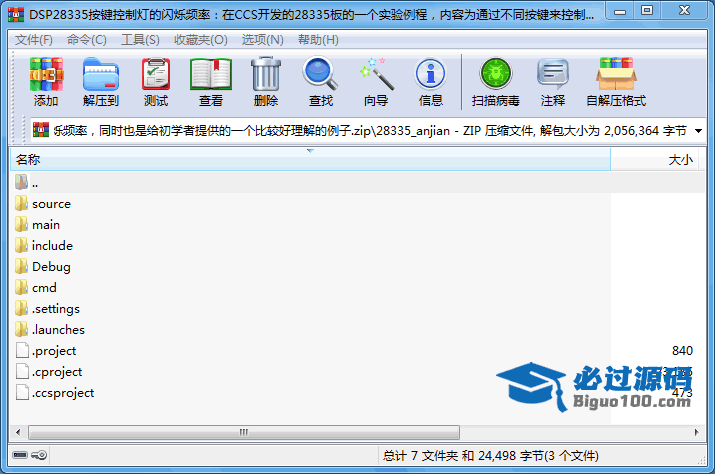Select the main folder row
Image resolution: width=715 pixels, height=474 pixels.
tap(356, 224)
